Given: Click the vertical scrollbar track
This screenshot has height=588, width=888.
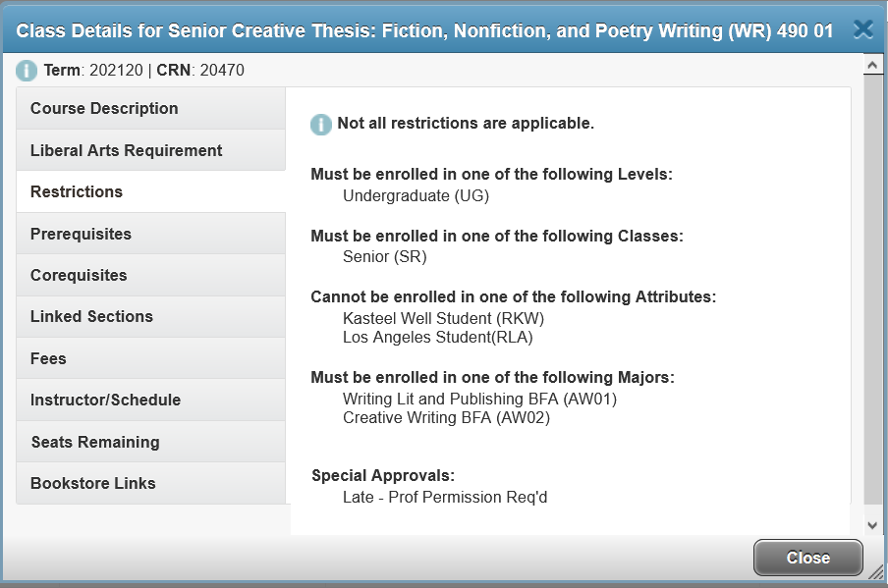Looking at the screenshot, I should (872, 294).
